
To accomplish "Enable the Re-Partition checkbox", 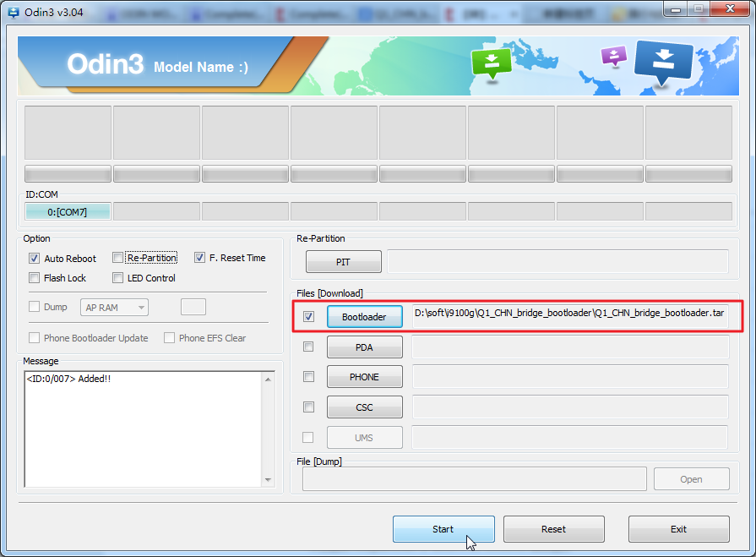I will point(117,258).
